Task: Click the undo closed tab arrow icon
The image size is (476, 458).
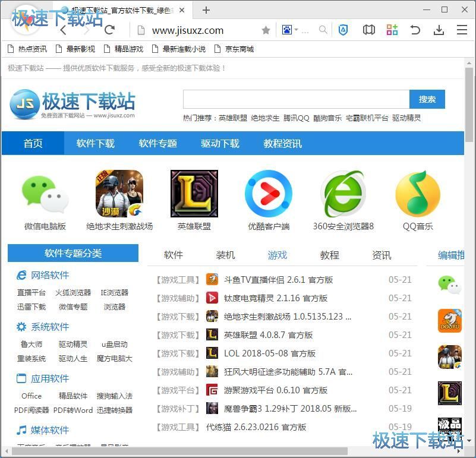Action: pyautogui.click(x=415, y=30)
